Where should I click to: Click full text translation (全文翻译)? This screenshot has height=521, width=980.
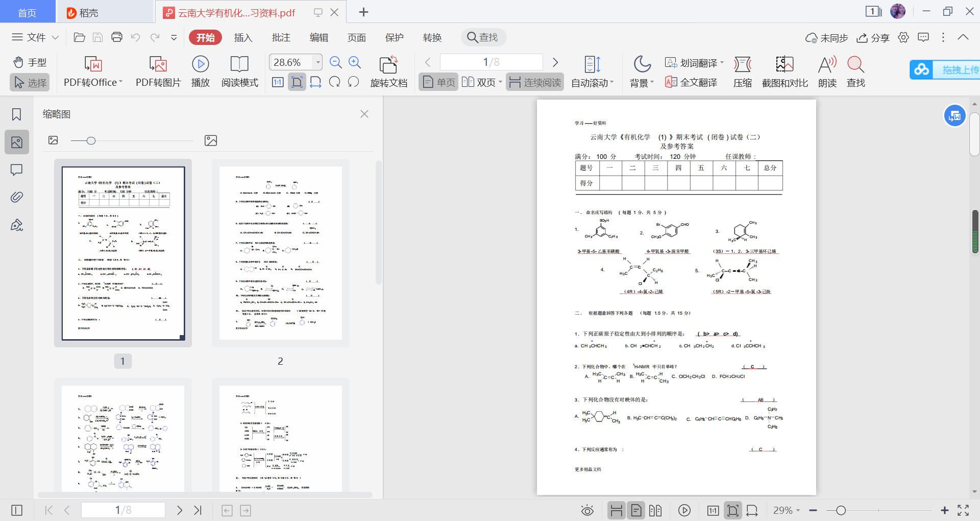(x=691, y=82)
